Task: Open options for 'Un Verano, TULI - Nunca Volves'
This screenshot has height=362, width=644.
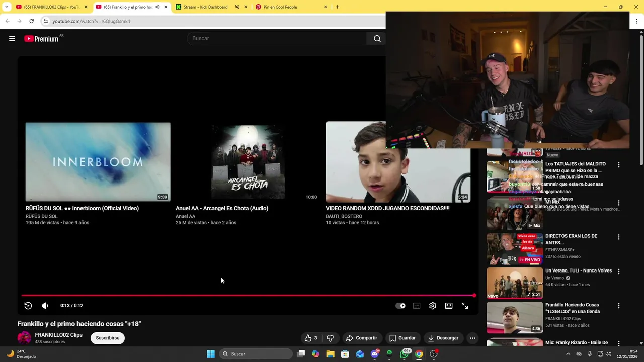Action: (x=619, y=271)
